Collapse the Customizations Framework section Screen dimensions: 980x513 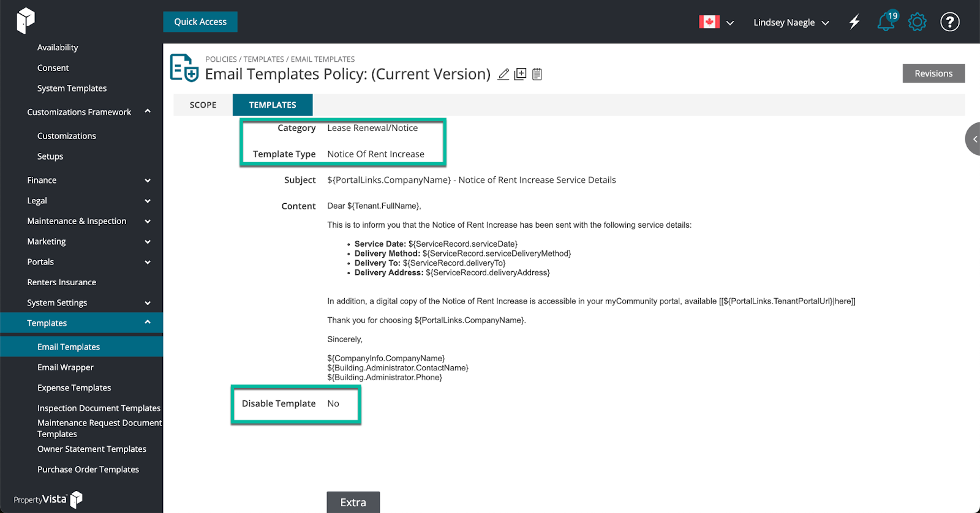[148, 111]
